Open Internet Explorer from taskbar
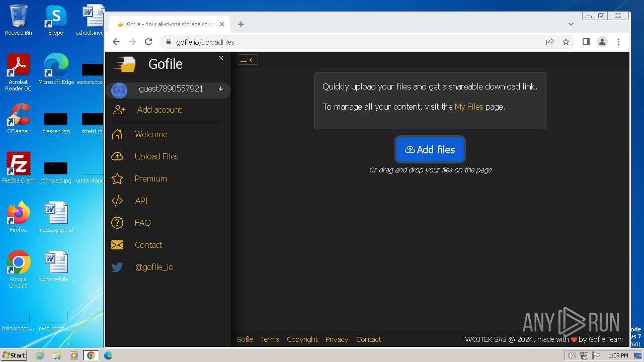The width and height of the screenshot is (644, 362). 40,355
